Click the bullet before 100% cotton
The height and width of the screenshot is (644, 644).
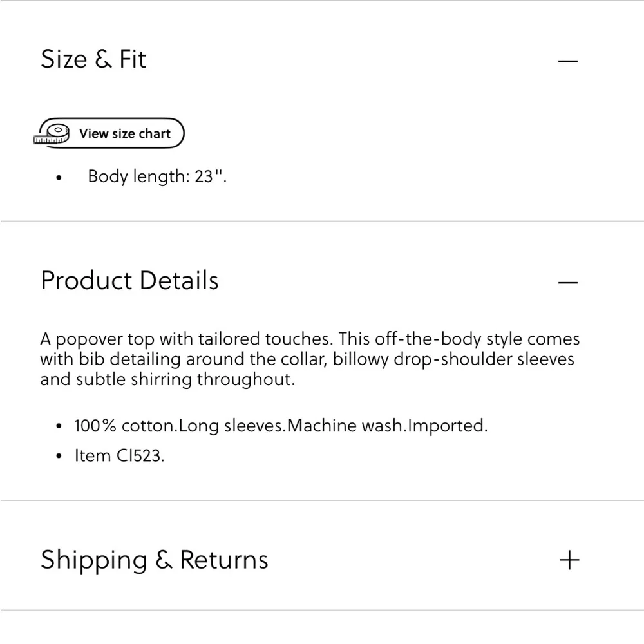[x=60, y=426]
